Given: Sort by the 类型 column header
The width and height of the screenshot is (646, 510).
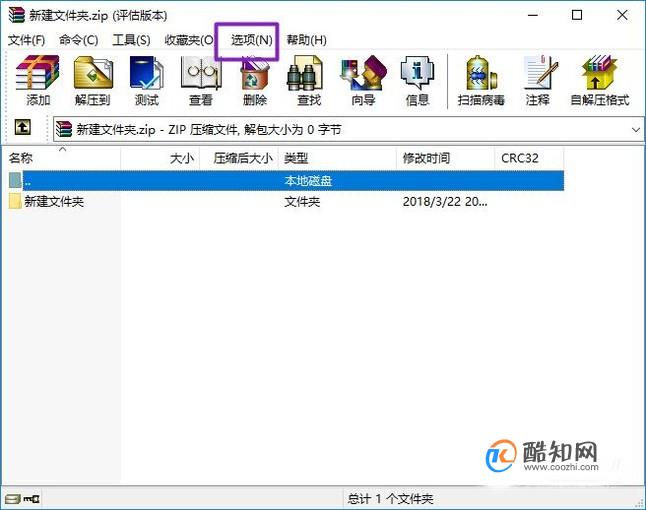Looking at the screenshot, I should 337,158.
